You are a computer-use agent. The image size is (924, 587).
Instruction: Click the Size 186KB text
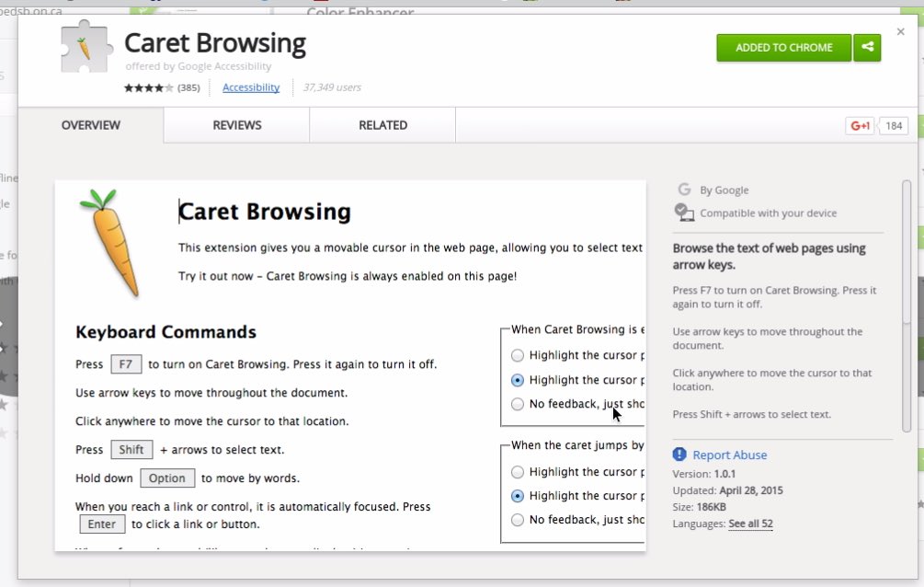click(699, 507)
